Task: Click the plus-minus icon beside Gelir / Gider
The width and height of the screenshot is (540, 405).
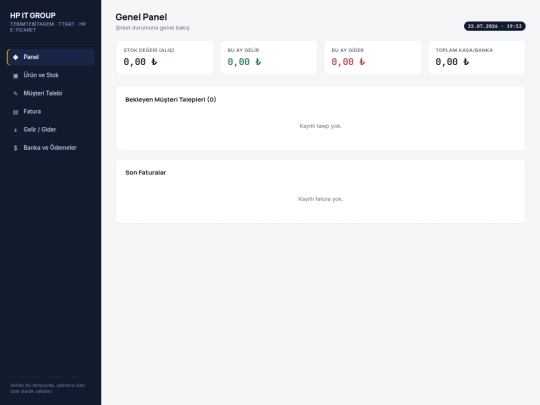Action: point(15,130)
